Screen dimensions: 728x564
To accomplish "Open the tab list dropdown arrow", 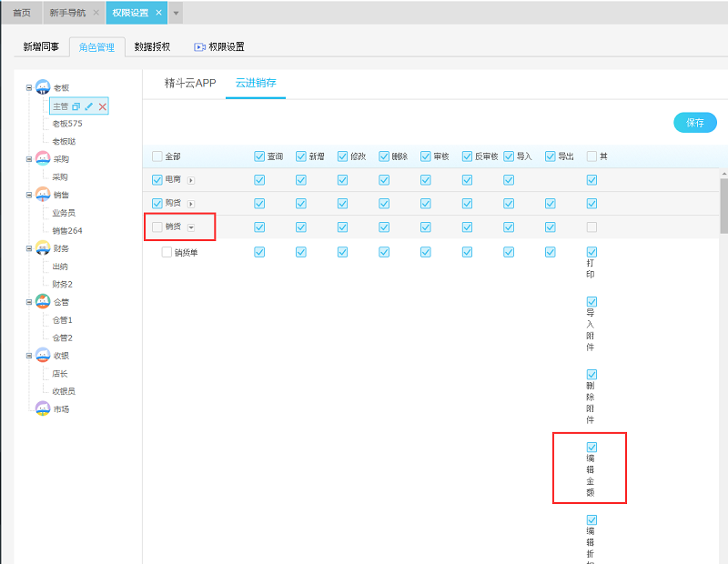I will 176,13.
